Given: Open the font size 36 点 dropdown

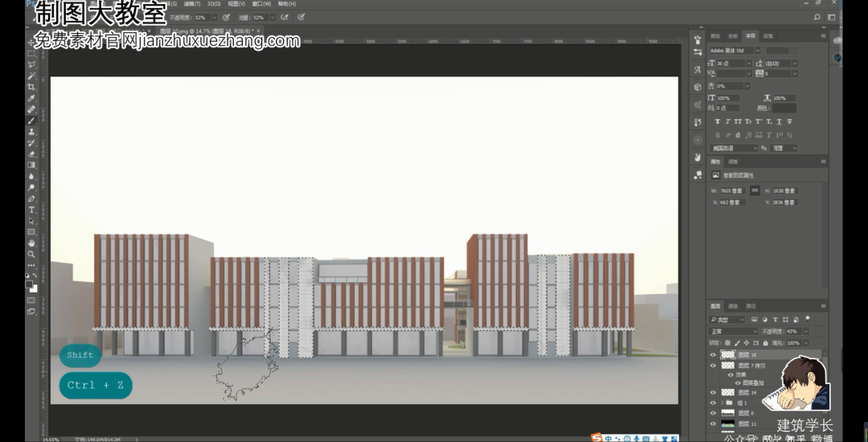Looking at the screenshot, I should [748, 63].
